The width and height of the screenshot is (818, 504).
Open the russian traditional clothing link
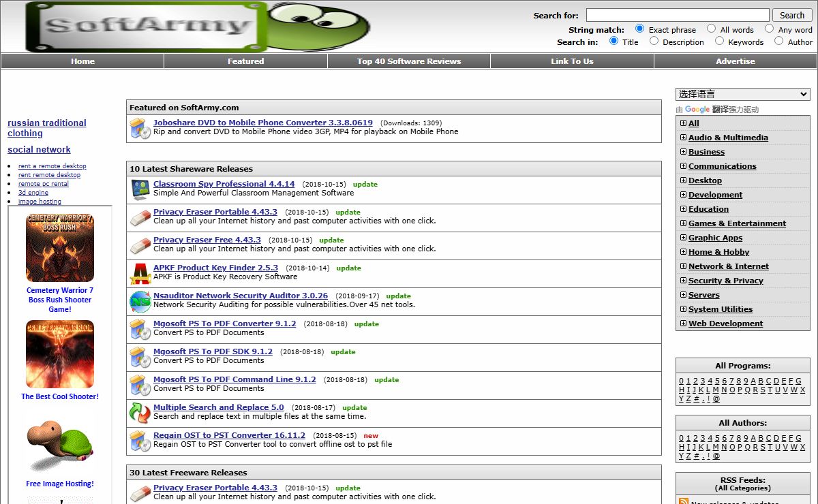click(47, 128)
